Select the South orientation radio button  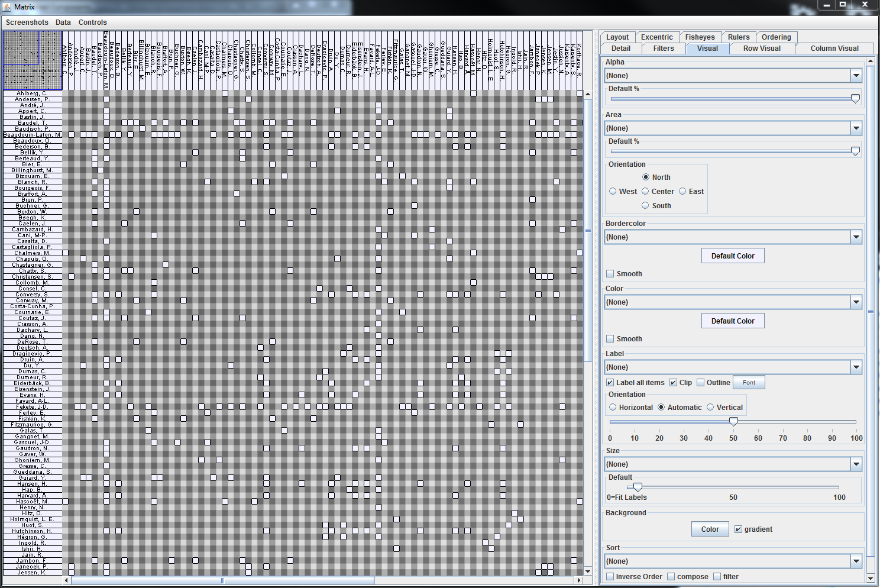pyautogui.click(x=645, y=206)
